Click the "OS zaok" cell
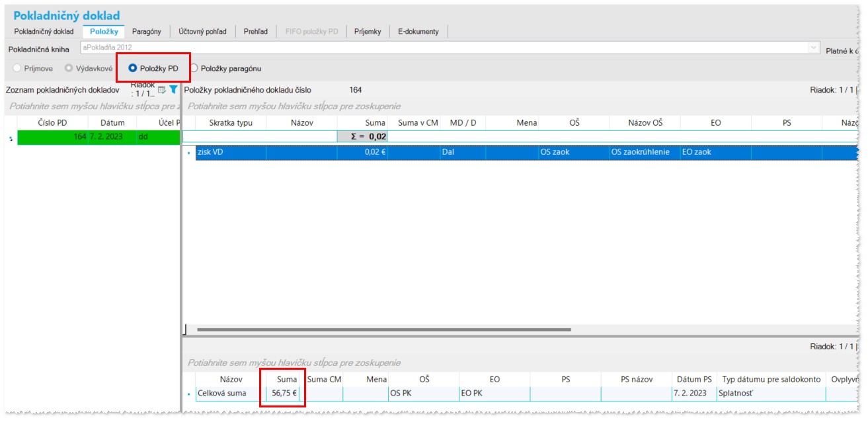 coord(574,152)
